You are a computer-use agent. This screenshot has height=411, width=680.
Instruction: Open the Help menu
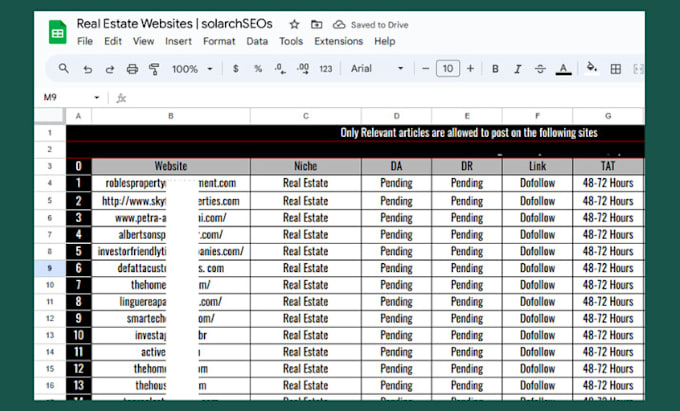[385, 41]
